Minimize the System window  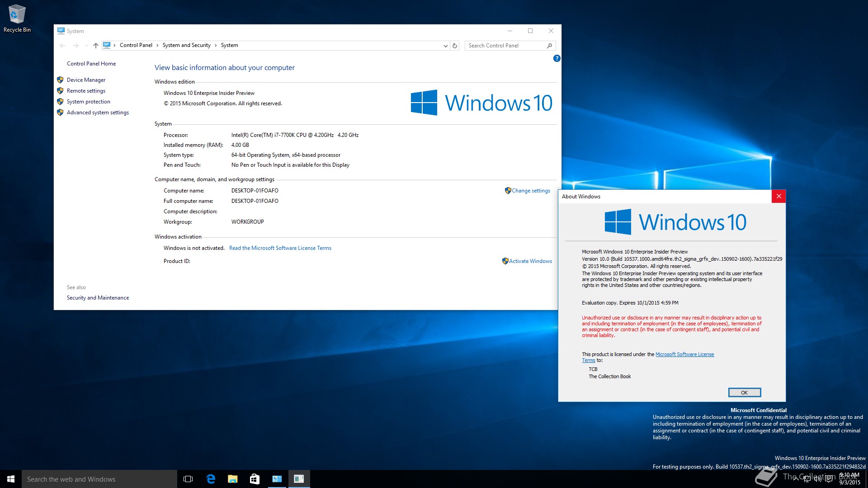coord(510,31)
